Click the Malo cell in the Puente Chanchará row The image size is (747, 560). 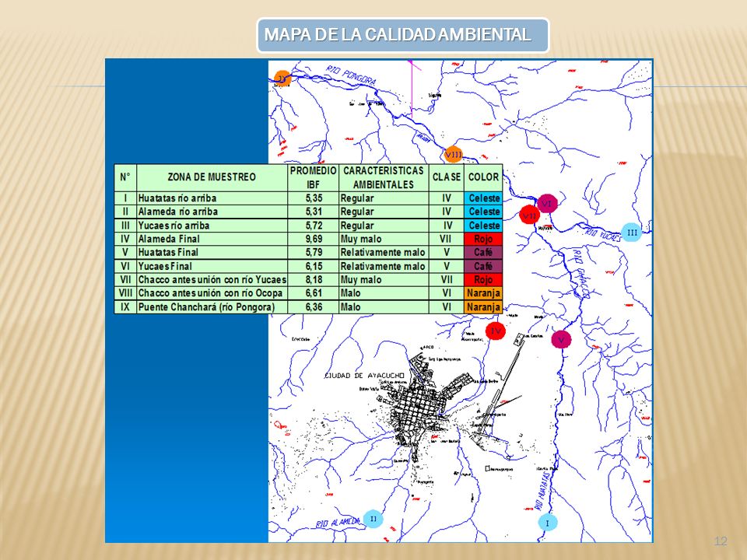click(384, 307)
